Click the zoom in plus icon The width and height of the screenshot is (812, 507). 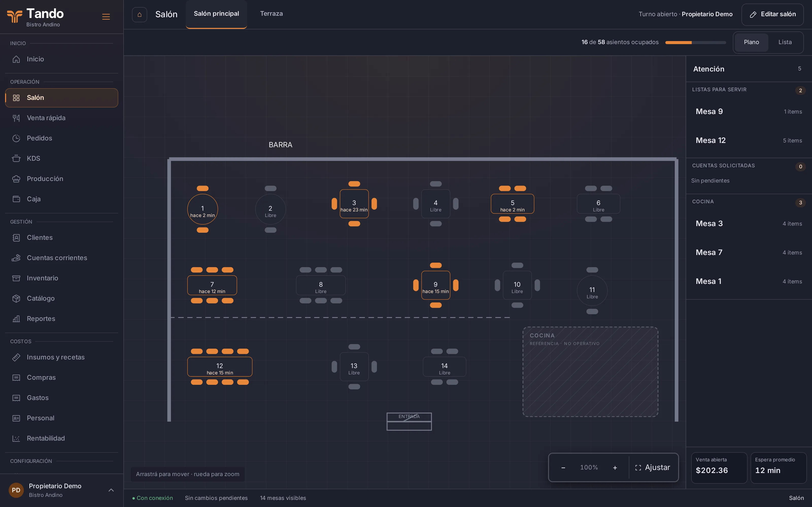[x=615, y=467]
